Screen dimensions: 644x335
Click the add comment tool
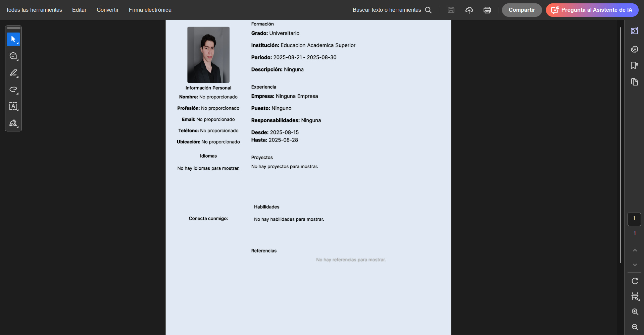tap(13, 56)
